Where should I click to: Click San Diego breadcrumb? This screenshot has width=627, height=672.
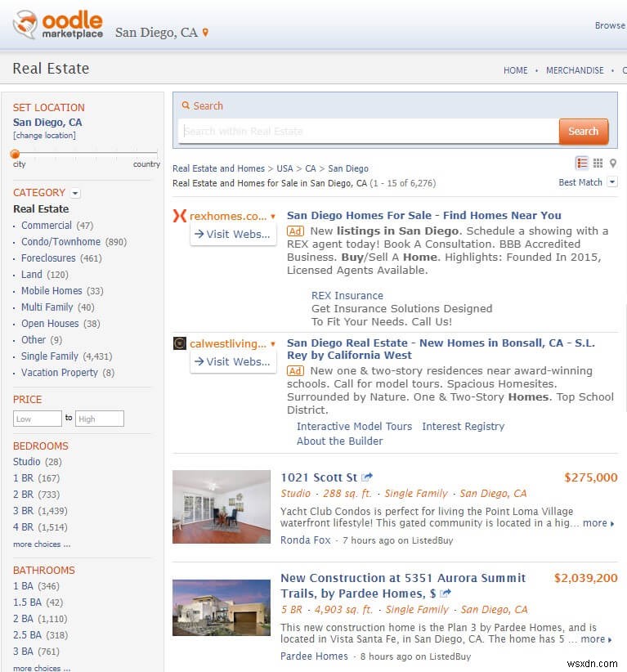coord(348,168)
